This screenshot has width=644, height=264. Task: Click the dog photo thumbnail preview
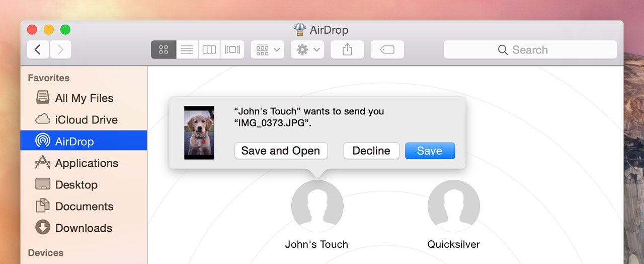pos(199,133)
